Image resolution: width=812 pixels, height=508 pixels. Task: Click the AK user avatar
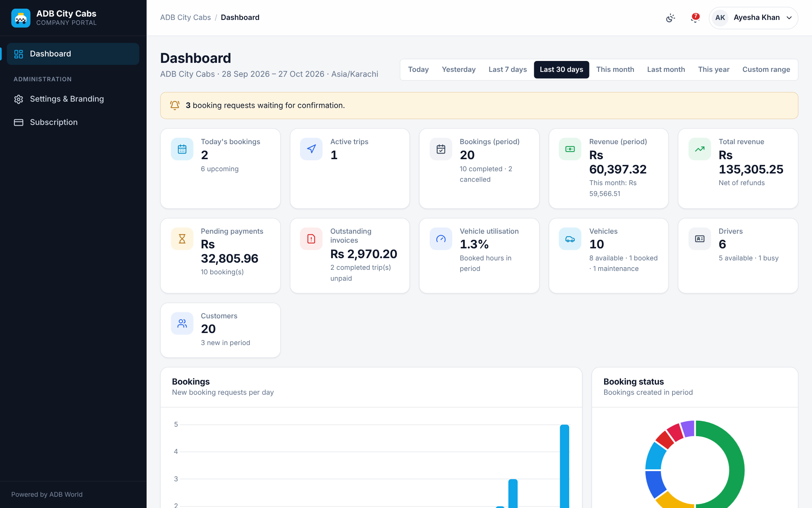(720, 18)
